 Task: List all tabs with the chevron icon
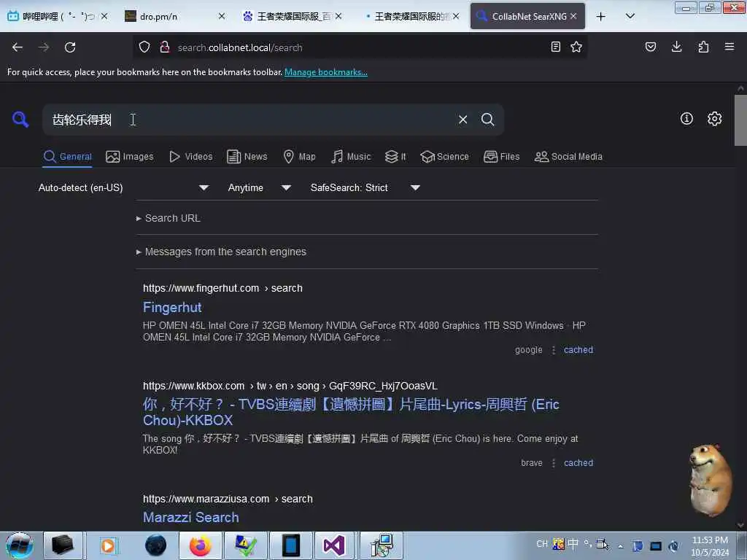pyautogui.click(x=630, y=16)
